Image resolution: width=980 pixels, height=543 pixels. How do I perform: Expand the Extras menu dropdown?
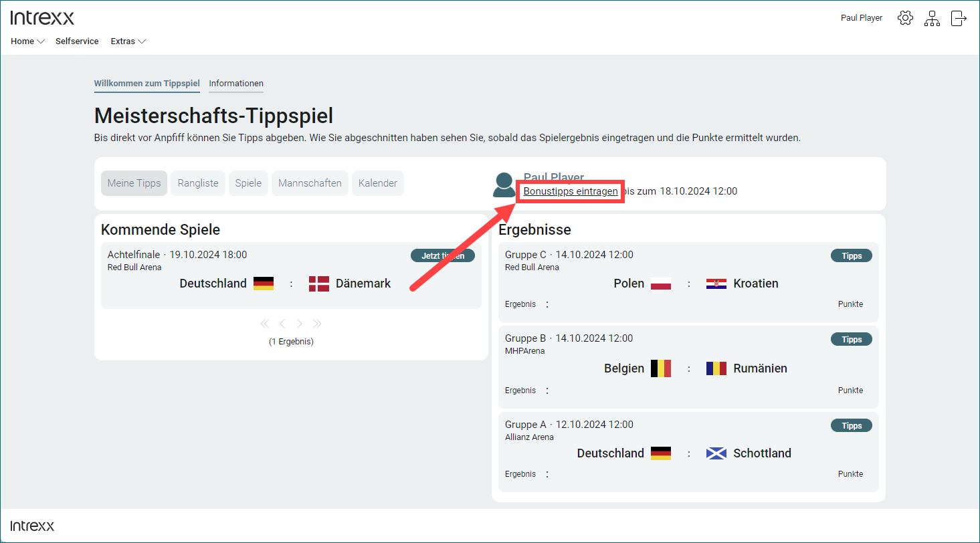(128, 41)
